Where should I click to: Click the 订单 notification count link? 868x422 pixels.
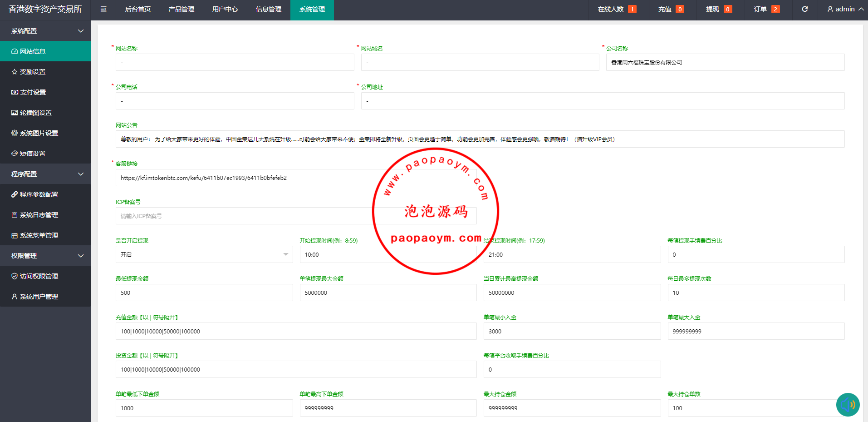coord(766,9)
